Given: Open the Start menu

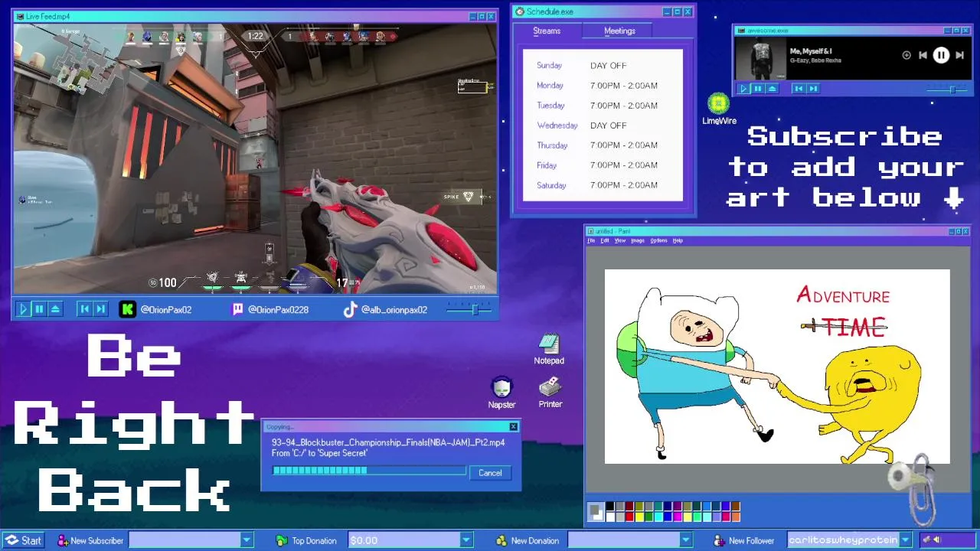Looking at the screenshot, I should tap(22, 540).
